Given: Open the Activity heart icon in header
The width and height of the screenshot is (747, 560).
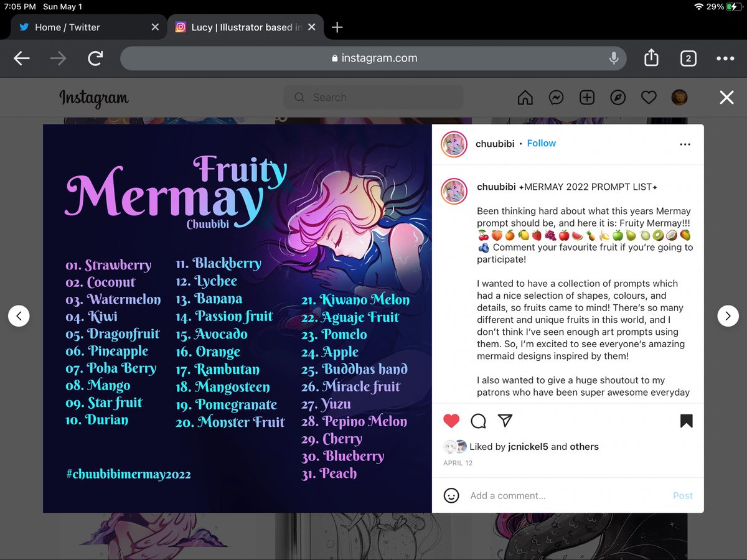Looking at the screenshot, I should [649, 98].
